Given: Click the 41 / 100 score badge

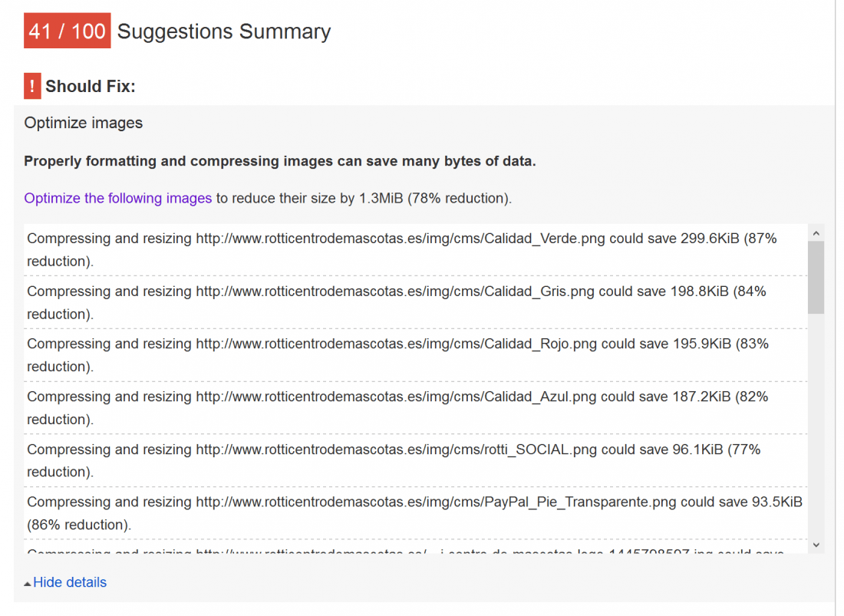Looking at the screenshot, I should pyautogui.click(x=68, y=31).
